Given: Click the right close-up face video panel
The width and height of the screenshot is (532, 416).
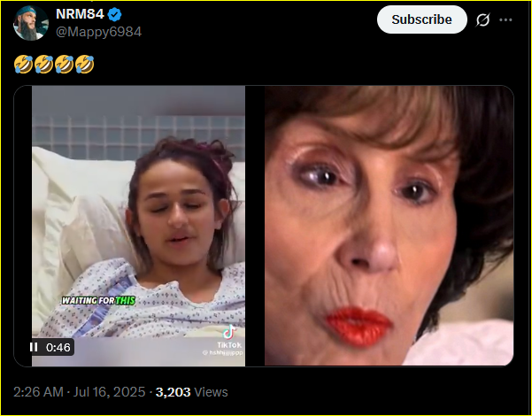Looking at the screenshot, I should [389, 226].
